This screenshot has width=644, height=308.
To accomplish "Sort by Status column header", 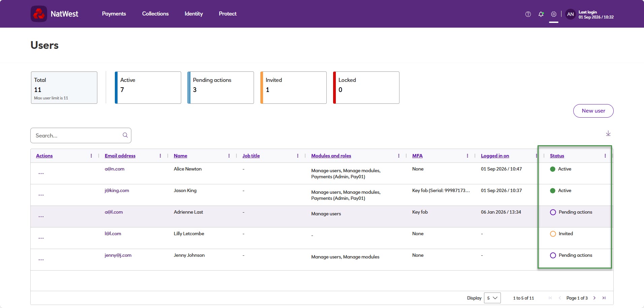I will pos(557,156).
